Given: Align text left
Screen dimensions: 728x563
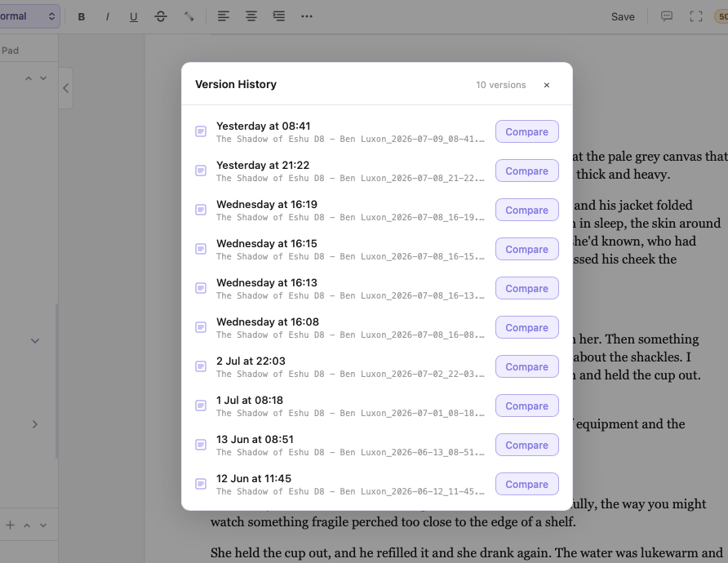Looking at the screenshot, I should pyautogui.click(x=224, y=16).
